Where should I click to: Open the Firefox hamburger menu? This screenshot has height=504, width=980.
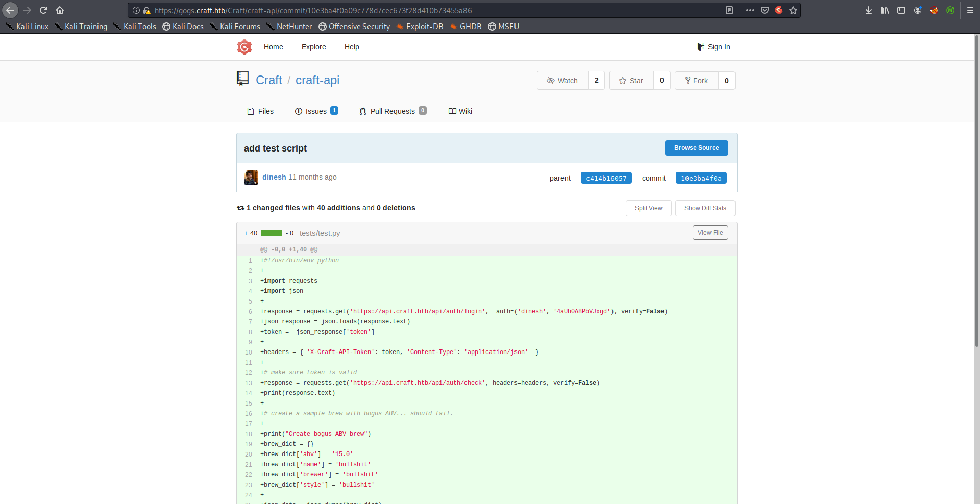point(970,10)
